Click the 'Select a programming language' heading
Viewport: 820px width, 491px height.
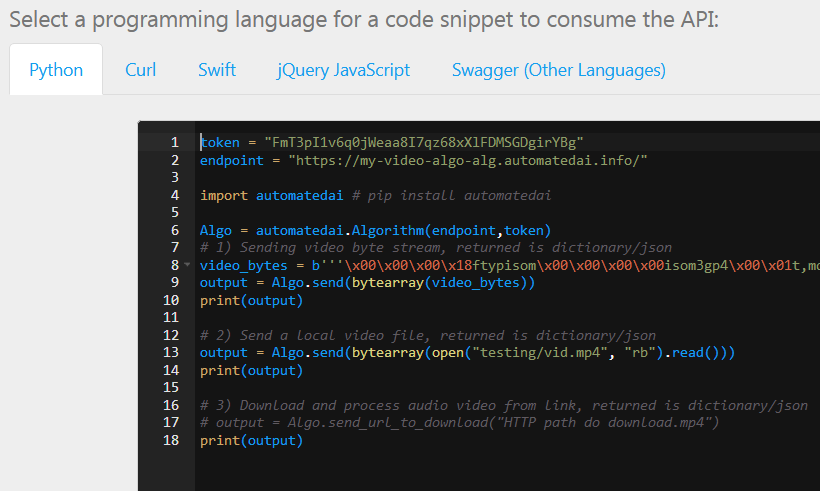[364, 19]
